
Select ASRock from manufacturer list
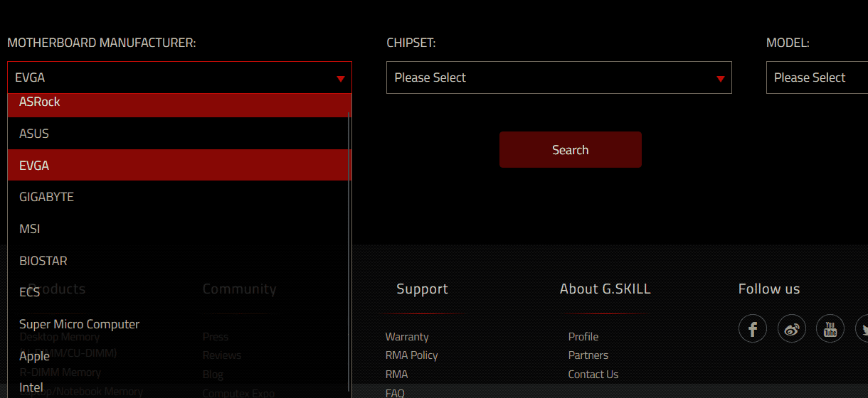click(179, 105)
